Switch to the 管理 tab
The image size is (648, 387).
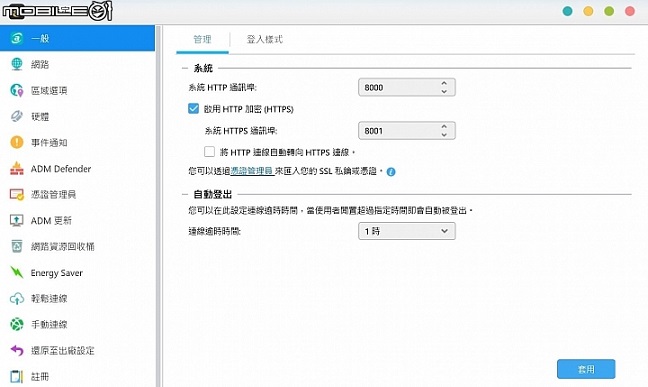pos(202,39)
